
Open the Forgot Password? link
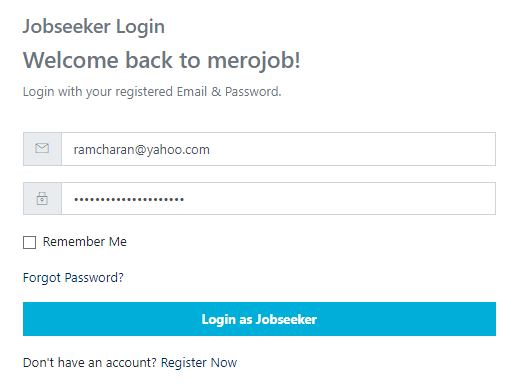73,278
